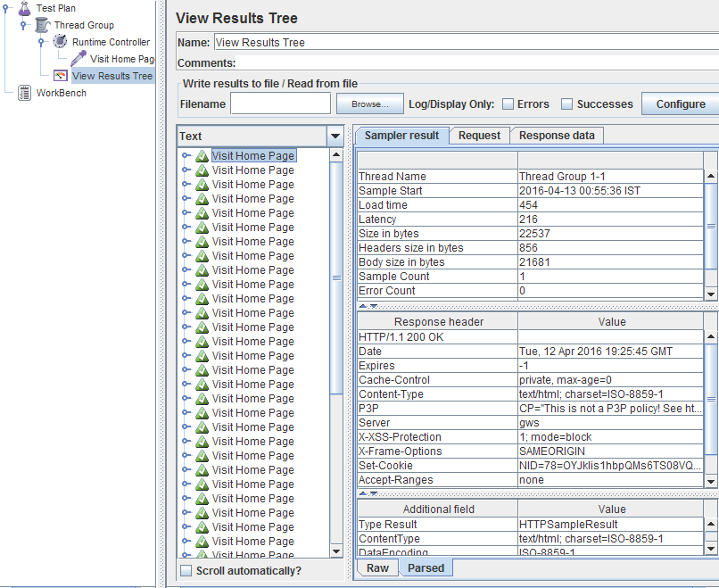Click the Comments input field
Screen dimensions: 719x588
click(x=477, y=62)
